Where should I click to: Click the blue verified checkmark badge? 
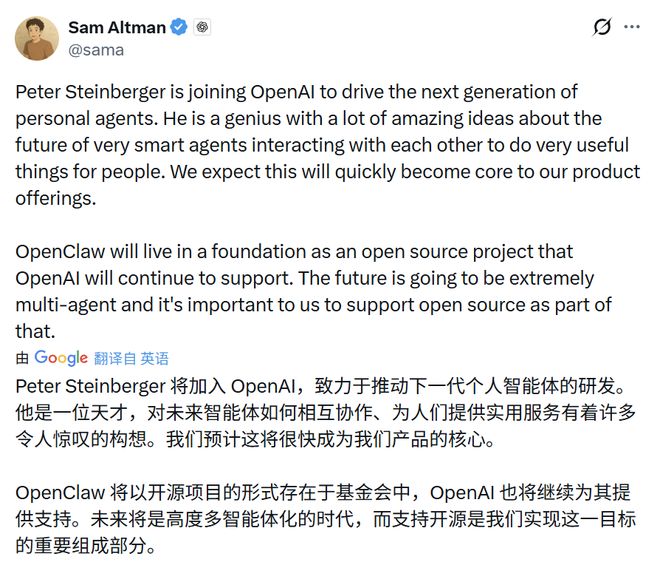(178, 27)
